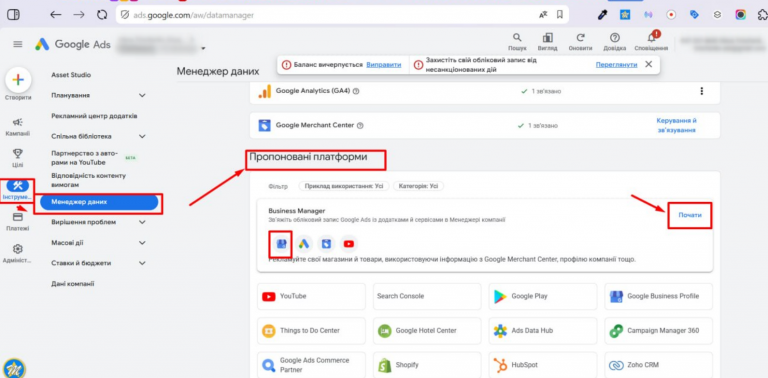The height and width of the screenshot is (378, 768).
Task: Click the three-dot menu for Google Analytics
Action: pos(702,91)
